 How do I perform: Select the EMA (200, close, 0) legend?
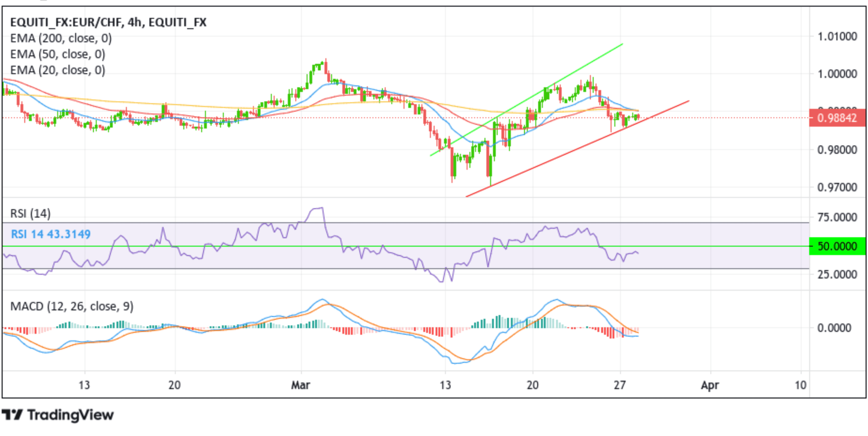61,38
